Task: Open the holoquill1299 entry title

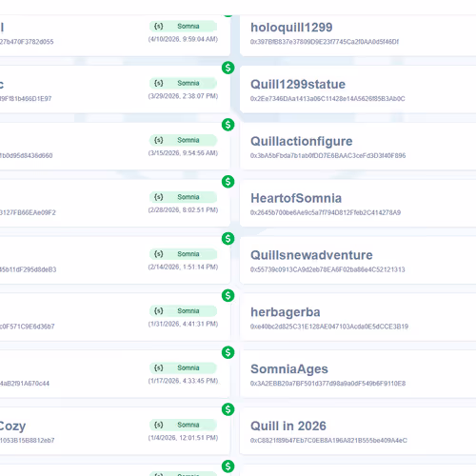Action: click(291, 28)
